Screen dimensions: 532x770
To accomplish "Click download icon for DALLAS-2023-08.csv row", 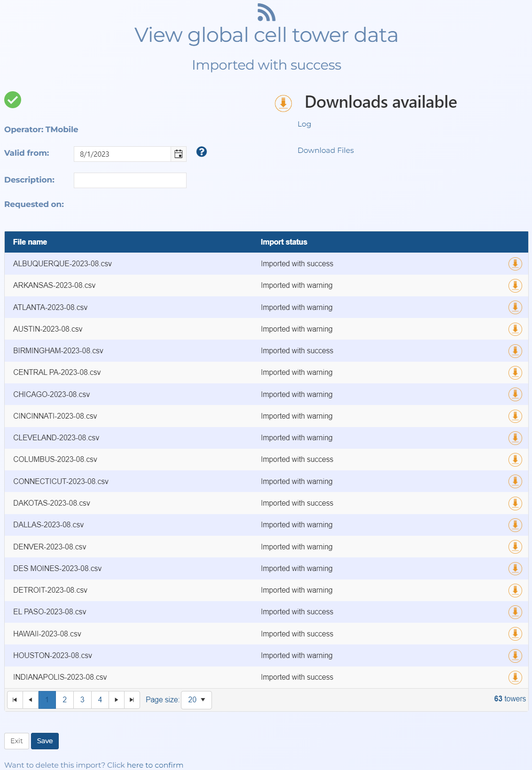I will click(x=515, y=525).
